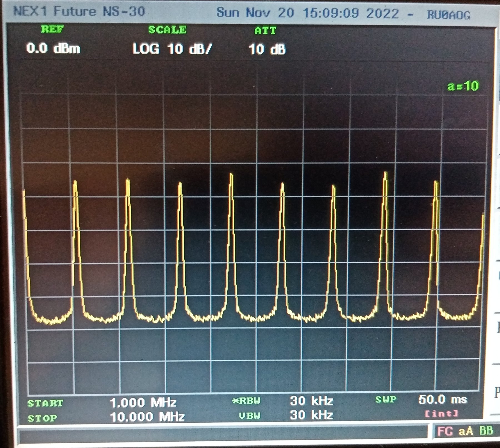This screenshot has width=500, height=448.
Task: Click the *RBW resolution bandwidth label
Action: [246, 401]
